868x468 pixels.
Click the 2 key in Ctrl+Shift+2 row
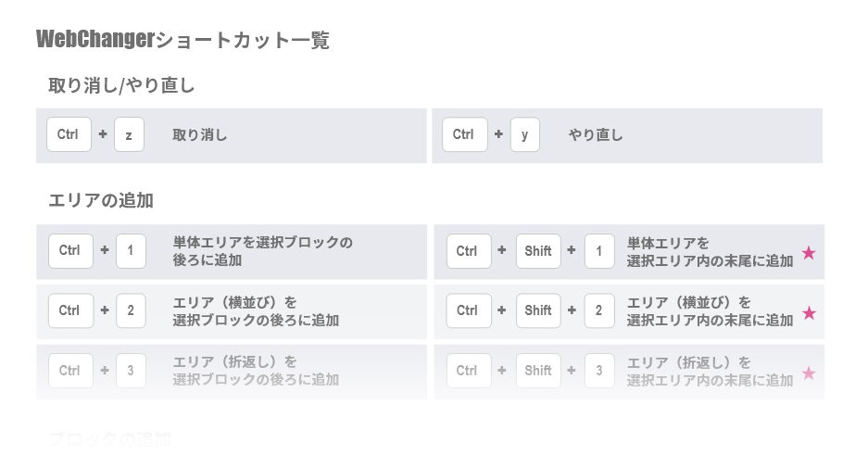pyautogui.click(x=599, y=310)
